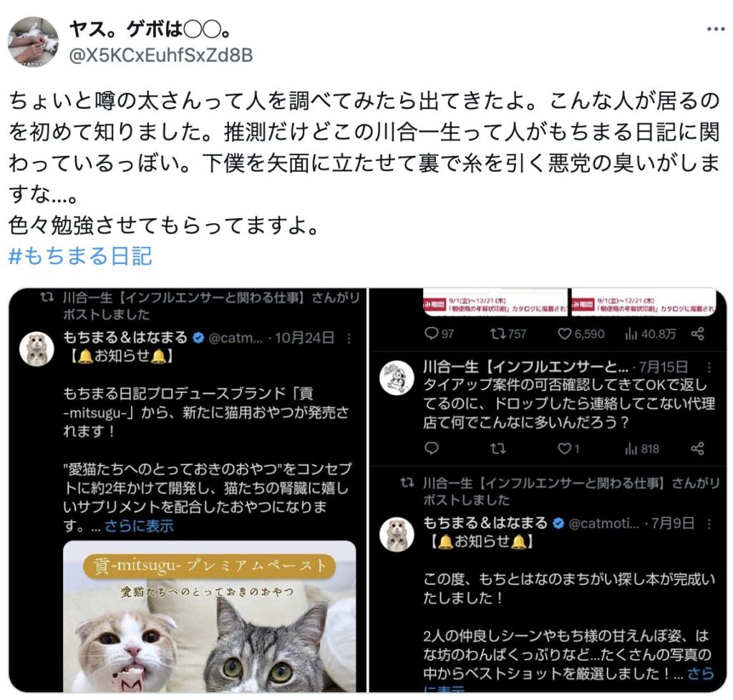
Task: Like the July 15 川合一生 tweet
Action: [564, 449]
